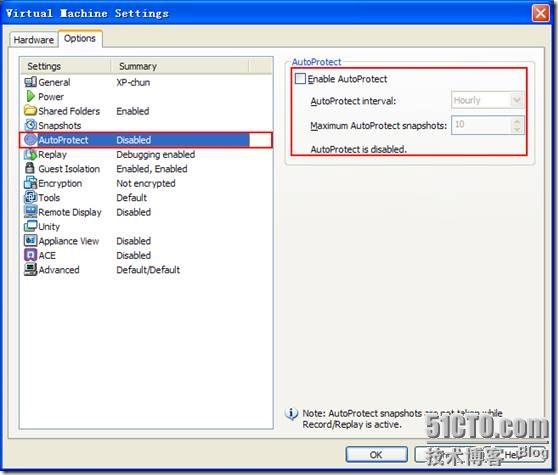This screenshot has height=475, width=558.
Task: Click the XP-chun summary text
Action: [x=133, y=83]
